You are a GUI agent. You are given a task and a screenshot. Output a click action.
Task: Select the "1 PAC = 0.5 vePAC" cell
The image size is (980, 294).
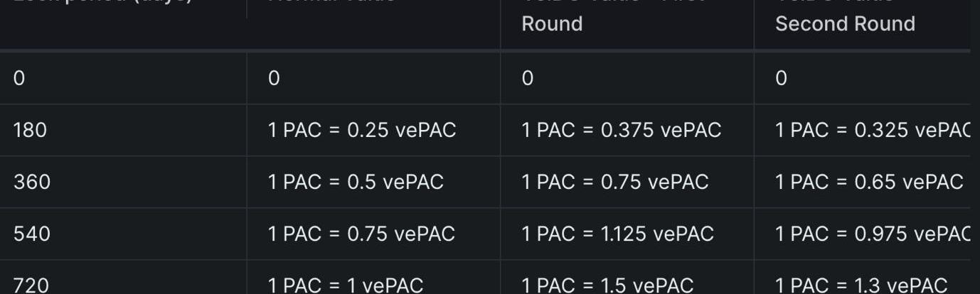[x=356, y=182]
